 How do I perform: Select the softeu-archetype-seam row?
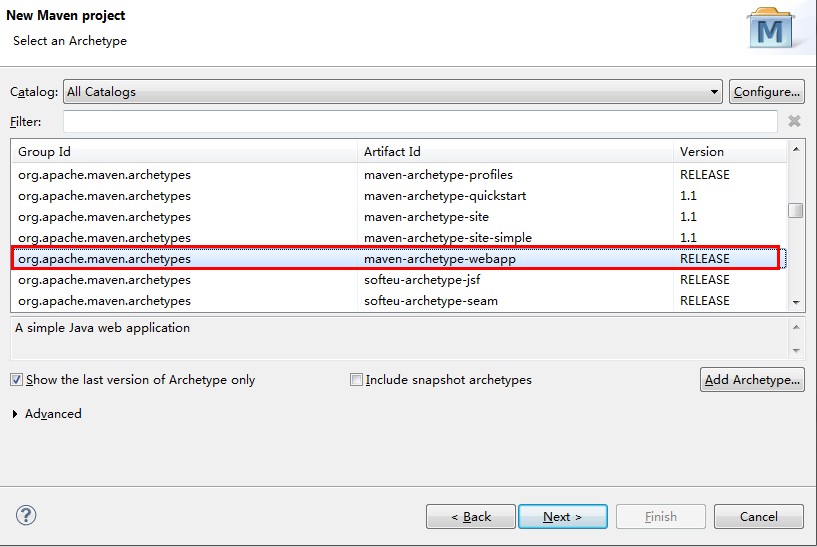click(x=430, y=301)
